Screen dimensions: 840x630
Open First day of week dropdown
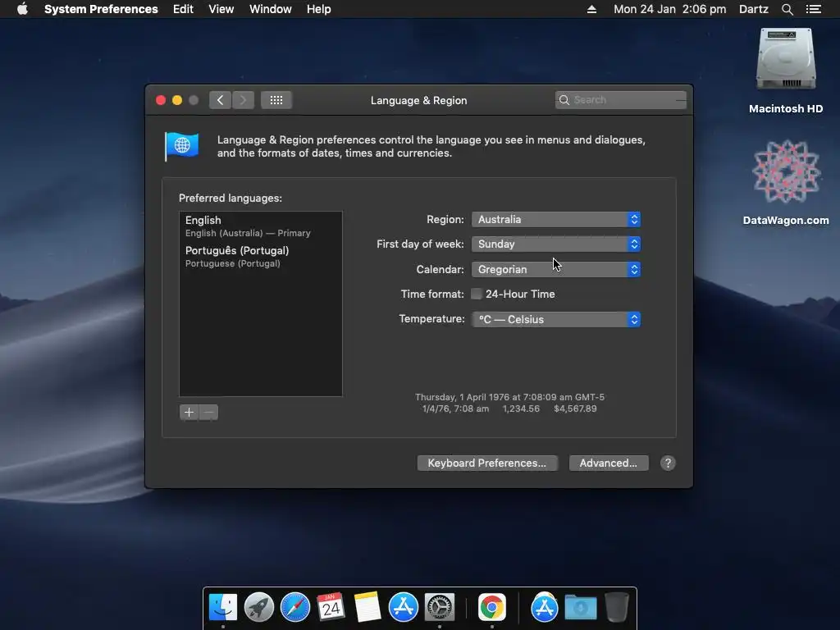coord(555,244)
